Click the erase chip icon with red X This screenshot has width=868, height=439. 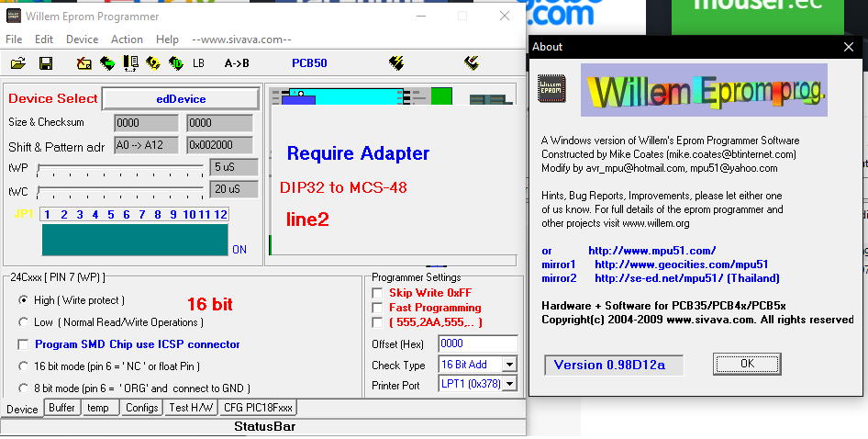tap(84, 63)
